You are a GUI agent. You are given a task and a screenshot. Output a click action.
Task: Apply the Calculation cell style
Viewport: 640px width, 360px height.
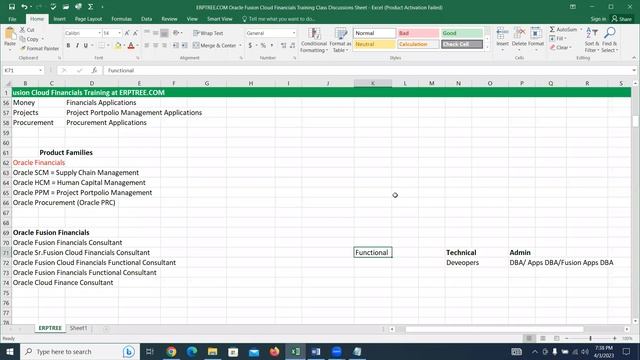tap(418, 44)
